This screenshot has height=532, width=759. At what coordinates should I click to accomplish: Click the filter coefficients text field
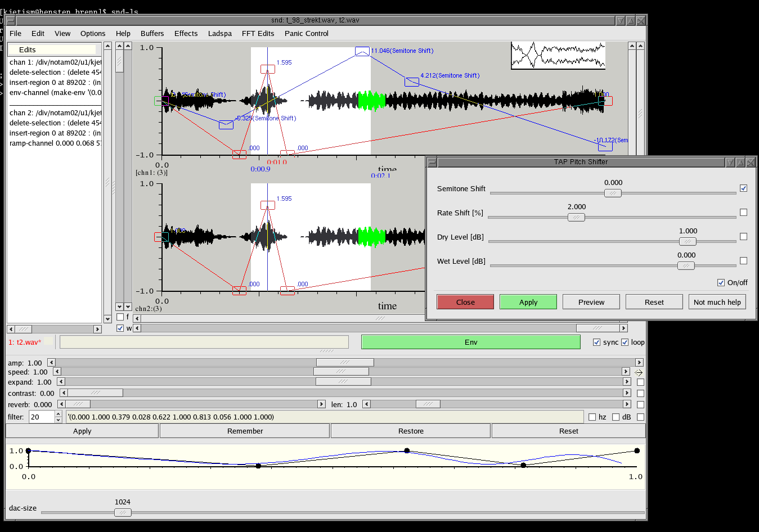(325, 417)
